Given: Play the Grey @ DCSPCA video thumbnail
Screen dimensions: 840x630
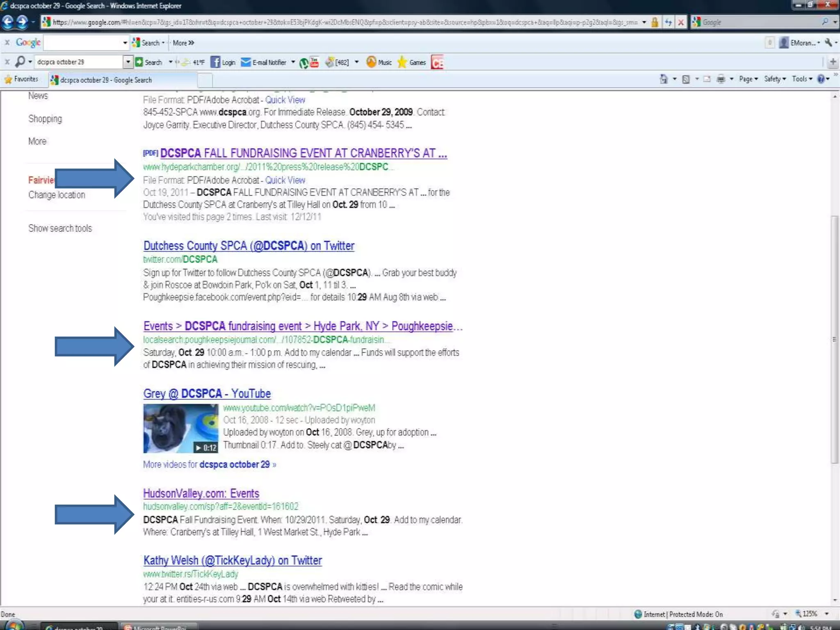Looking at the screenshot, I should click(x=180, y=429).
